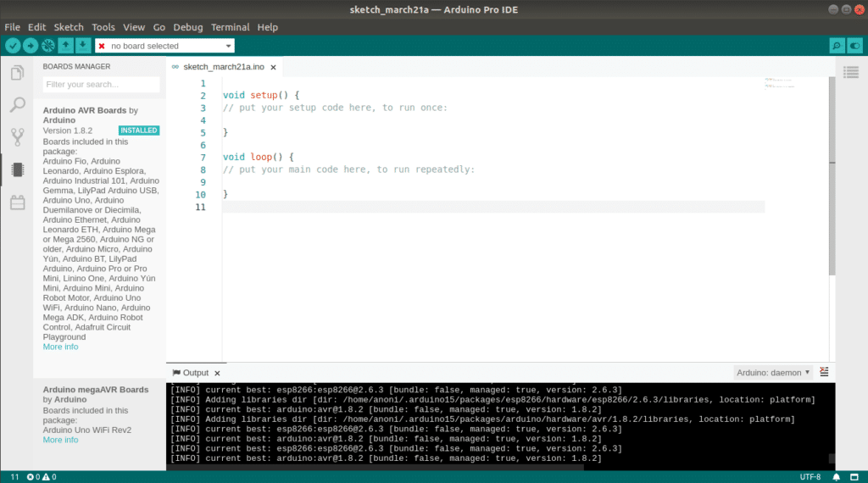868x483 pixels.
Task: Click the boards 'Filter your search' field
Action: pyautogui.click(x=101, y=85)
